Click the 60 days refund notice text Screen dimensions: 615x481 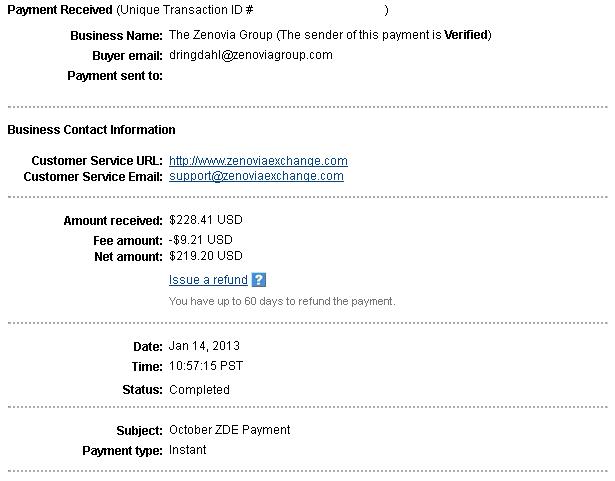click(282, 301)
